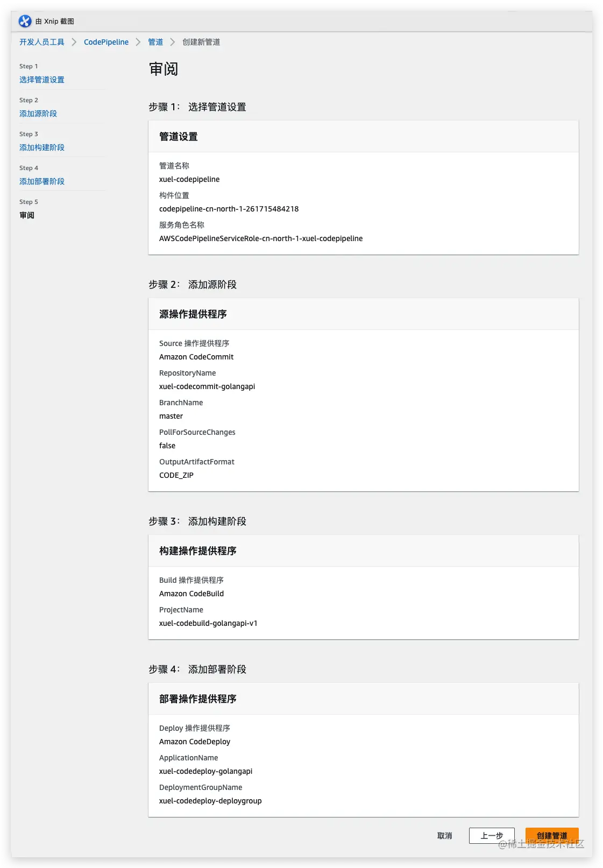The height and width of the screenshot is (868, 603).
Task: Click Amazon CodeDeploy provider value
Action: (x=195, y=742)
